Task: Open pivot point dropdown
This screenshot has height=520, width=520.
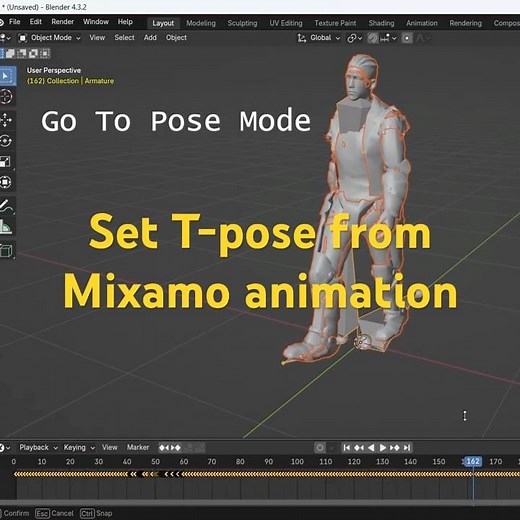Action: pos(354,38)
